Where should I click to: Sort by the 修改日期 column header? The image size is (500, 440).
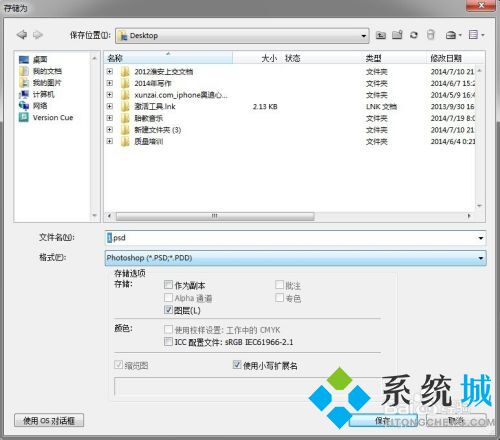tap(455, 58)
